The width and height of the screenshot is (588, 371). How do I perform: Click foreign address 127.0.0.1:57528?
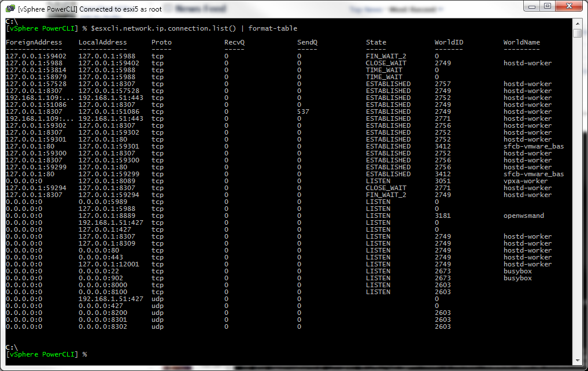coord(36,84)
